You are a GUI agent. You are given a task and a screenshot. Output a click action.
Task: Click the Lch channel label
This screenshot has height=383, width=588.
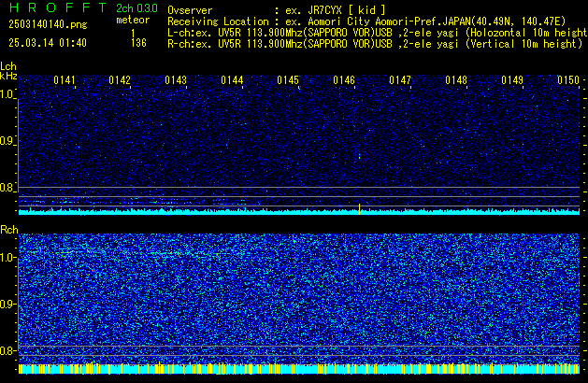pyautogui.click(x=8, y=66)
